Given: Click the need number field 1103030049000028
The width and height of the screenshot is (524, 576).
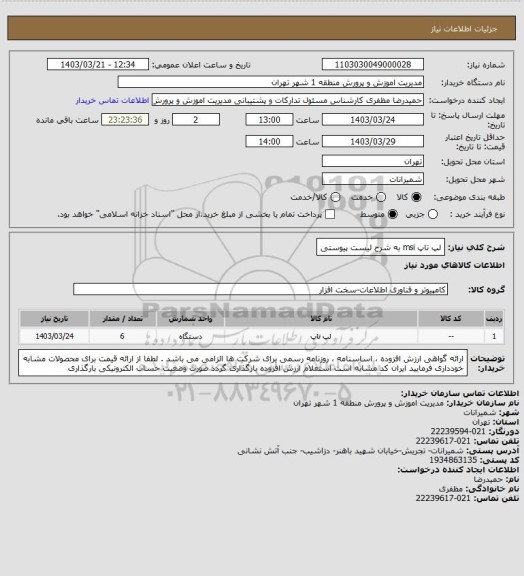Looking at the screenshot, I should pyautogui.click(x=373, y=64).
